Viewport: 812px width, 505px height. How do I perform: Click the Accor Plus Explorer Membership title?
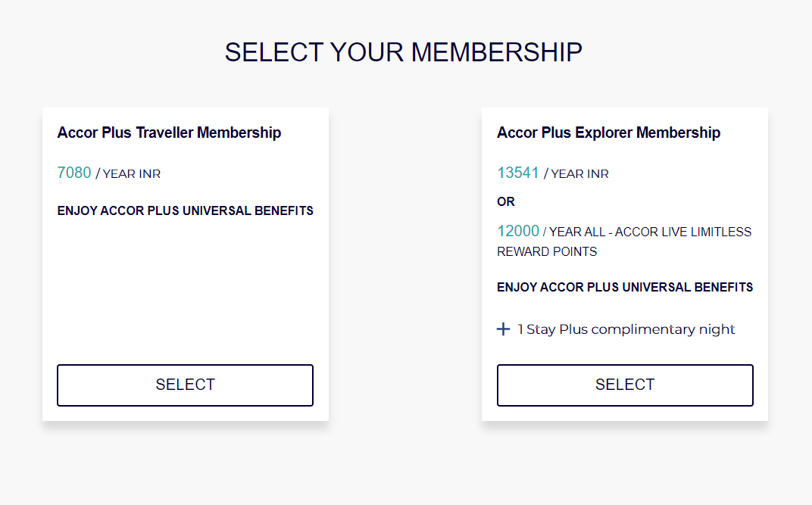pyautogui.click(x=608, y=132)
